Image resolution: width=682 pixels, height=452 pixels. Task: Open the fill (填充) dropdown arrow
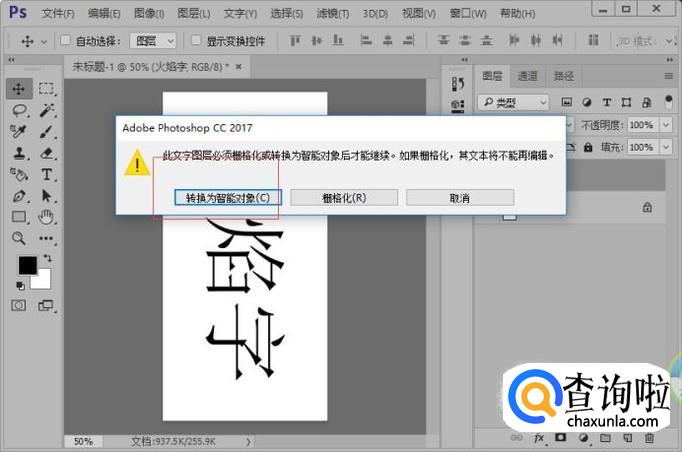pyautogui.click(x=666, y=147)
